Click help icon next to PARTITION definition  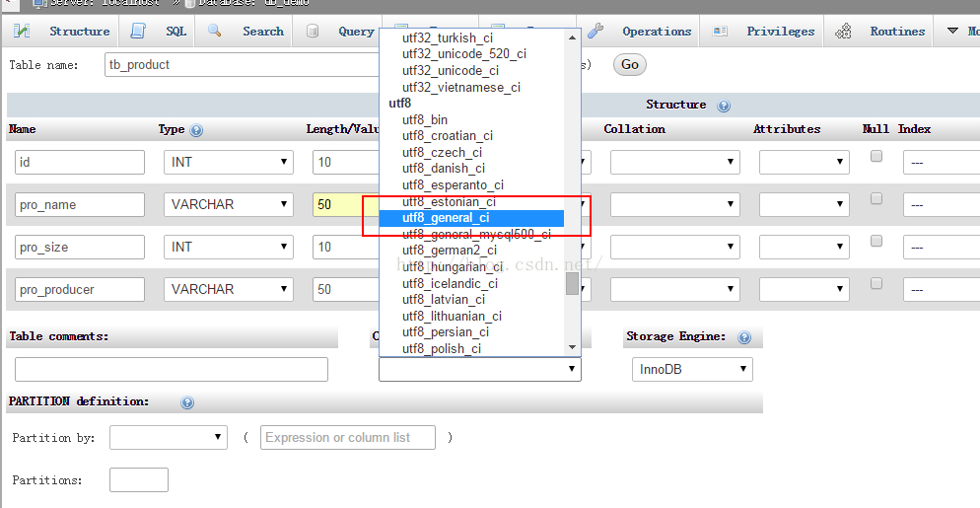pos(187,402)
